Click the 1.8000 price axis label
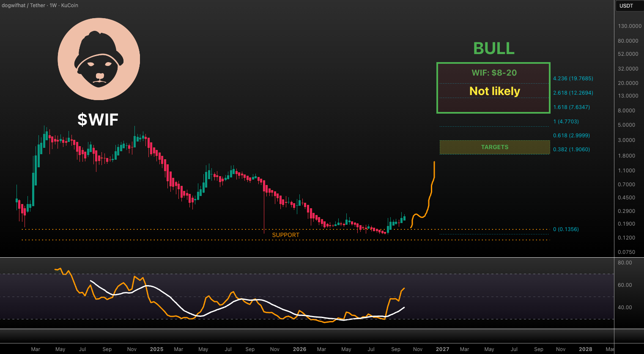Screen dimensions: 644x354 (x=626, y=156)
